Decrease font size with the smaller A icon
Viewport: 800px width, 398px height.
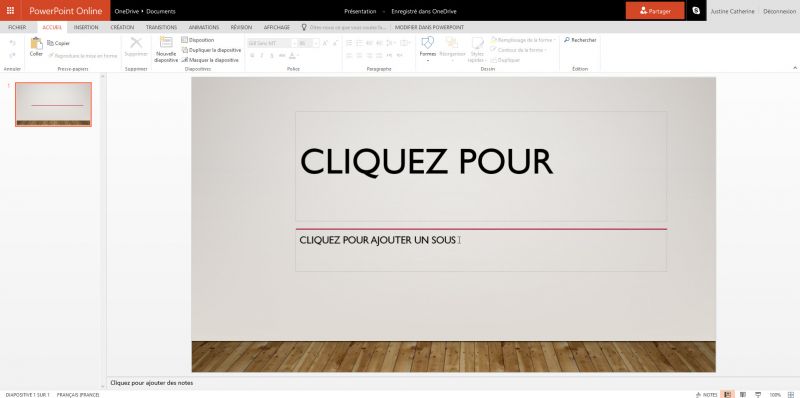pyautogui.click(x=336, y=43)
